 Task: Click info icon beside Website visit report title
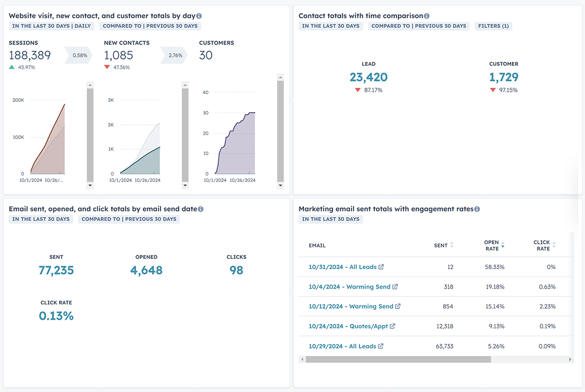pyautogui.click(x=199, y=16)
